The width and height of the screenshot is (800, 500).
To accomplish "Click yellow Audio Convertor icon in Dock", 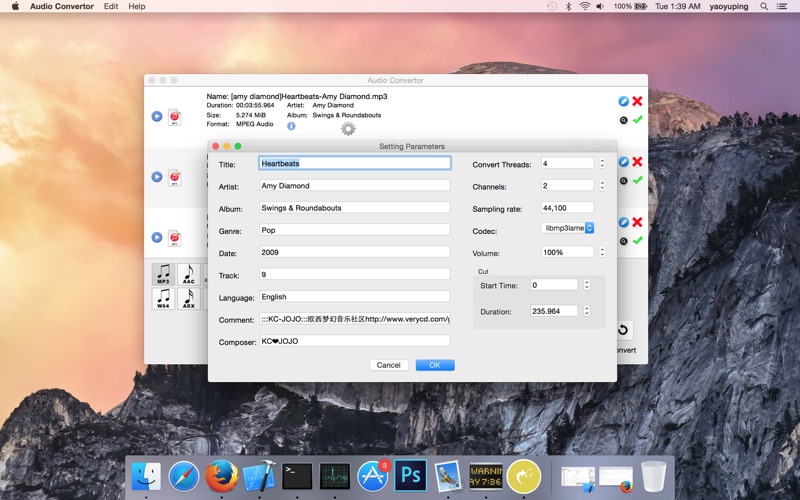I will click(x=523, y=476).
